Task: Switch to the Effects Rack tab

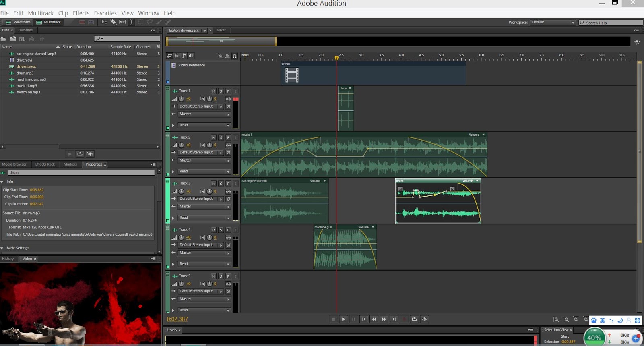Action: tap(45, 164)
